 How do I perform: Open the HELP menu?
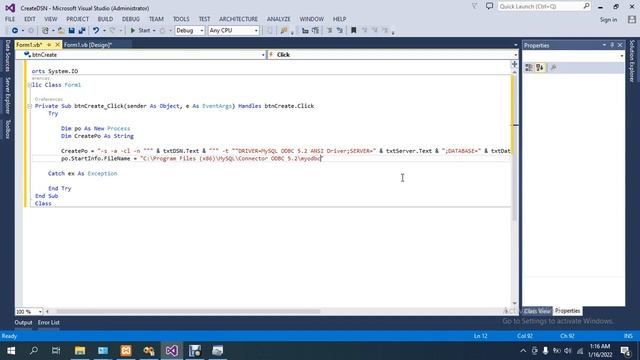pos(339,19)
